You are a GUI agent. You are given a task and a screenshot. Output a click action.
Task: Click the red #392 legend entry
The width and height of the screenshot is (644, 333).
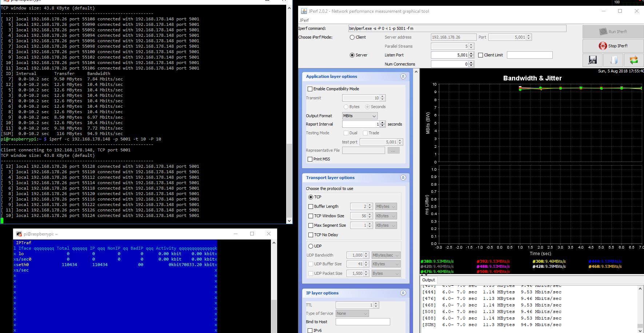pyautogui.click(x=493, y=261)
